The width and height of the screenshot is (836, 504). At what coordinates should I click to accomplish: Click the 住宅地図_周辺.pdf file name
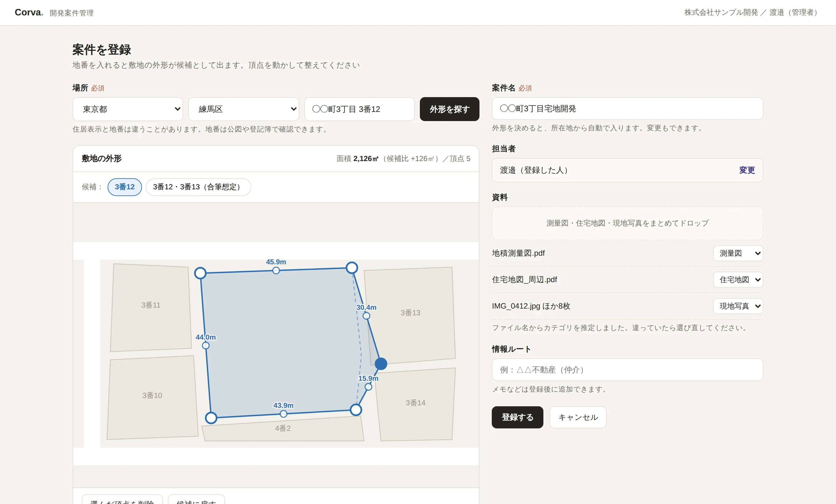(524, 280)
